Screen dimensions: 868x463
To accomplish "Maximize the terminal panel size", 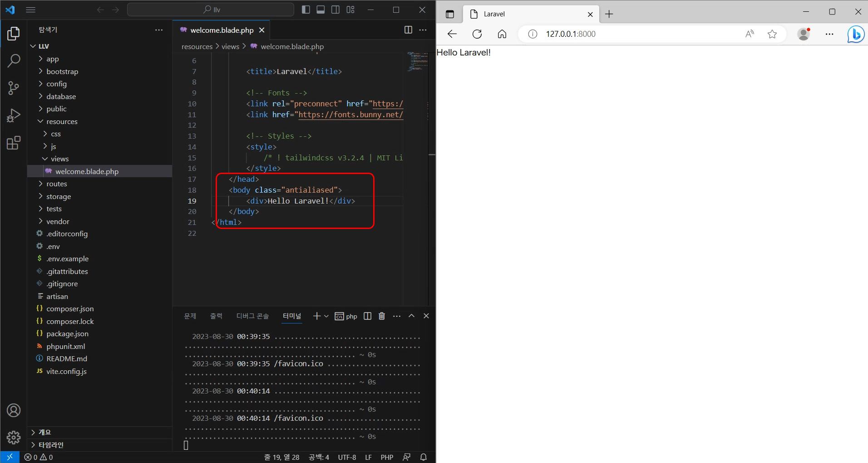I will pyautogui.click(x=411, y=316).
